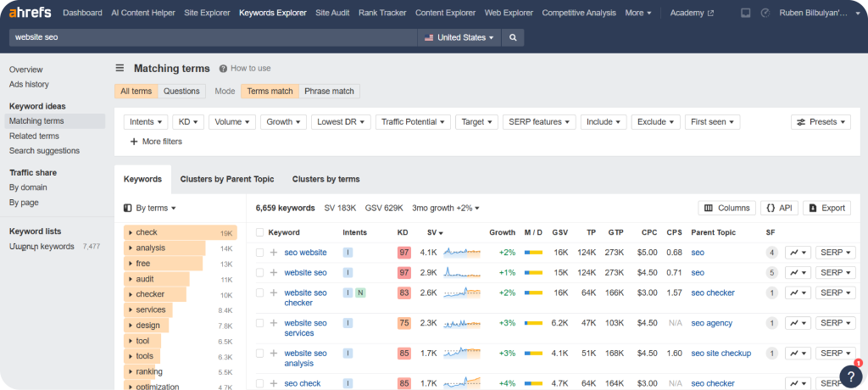Open trend chart button for website seo services
868x390 pixels.
click(x=798, y=323)
